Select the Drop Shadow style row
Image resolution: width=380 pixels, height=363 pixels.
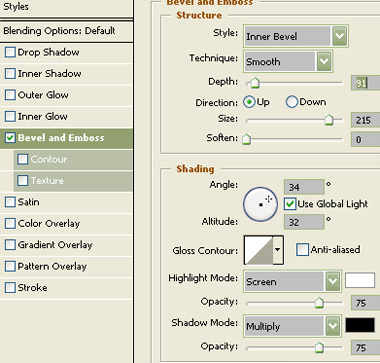[66, 52]
